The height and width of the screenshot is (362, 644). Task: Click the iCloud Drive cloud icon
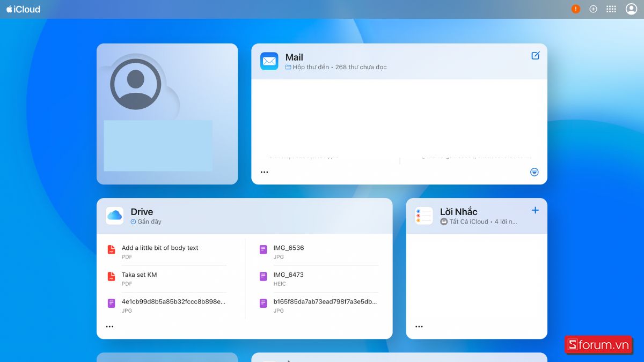pos(115,216)
